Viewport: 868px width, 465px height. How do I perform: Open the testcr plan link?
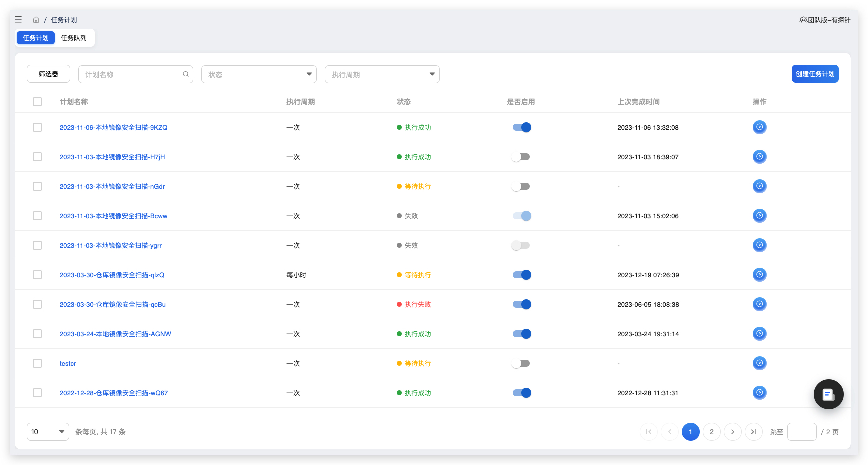pyautogui.click(x=68, y=363)
